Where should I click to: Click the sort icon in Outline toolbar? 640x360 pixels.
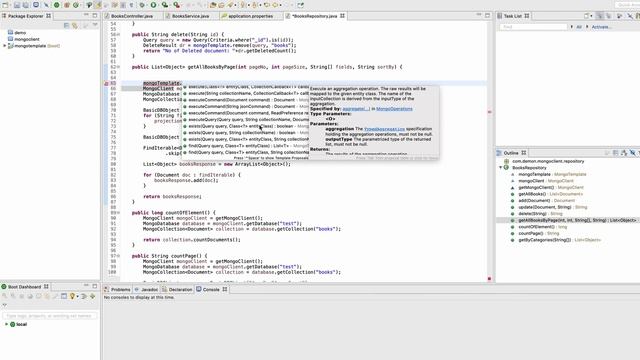(624, 153)
